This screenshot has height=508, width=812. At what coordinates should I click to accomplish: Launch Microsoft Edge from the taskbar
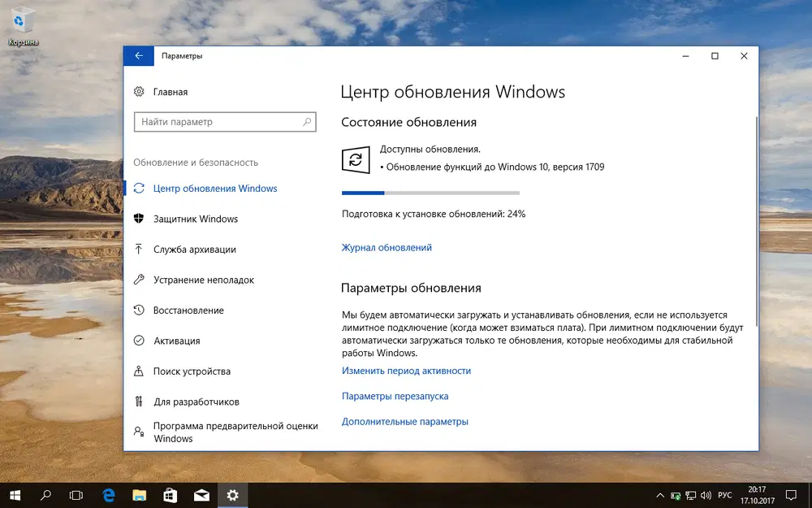107,495
